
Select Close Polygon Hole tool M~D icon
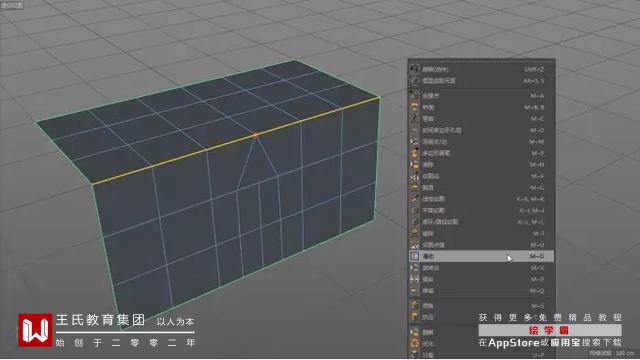(415, 130)
